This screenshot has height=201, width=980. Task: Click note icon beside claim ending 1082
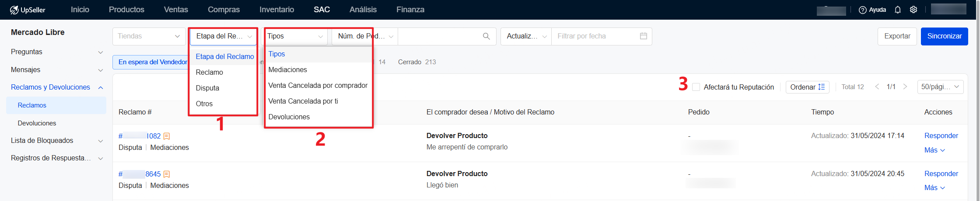tap(167, 136)
